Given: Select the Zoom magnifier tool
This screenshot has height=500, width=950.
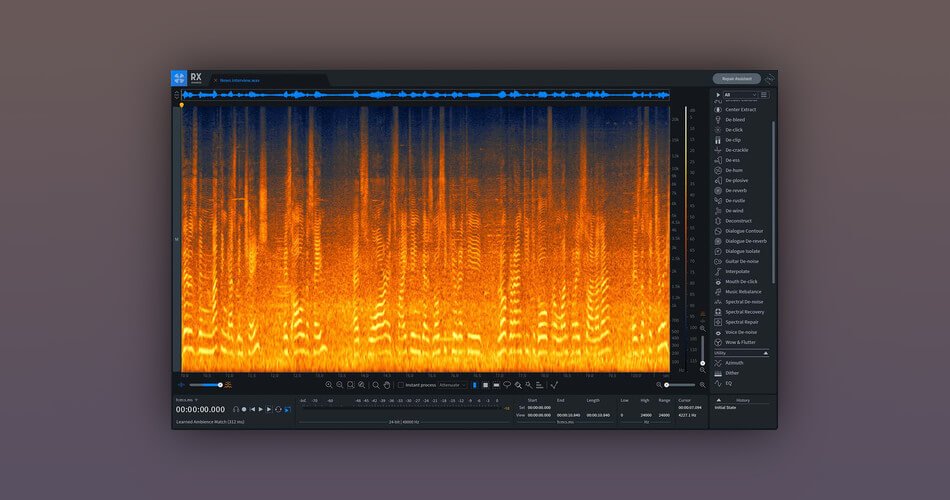Looking at the screenshot, I should (x=376, y=385).
